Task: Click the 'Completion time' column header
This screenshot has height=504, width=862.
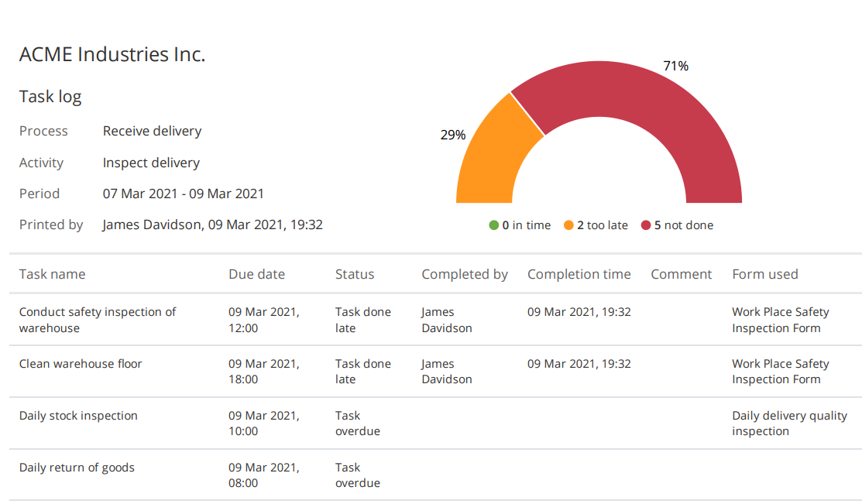Action: (x=579, y=274)
